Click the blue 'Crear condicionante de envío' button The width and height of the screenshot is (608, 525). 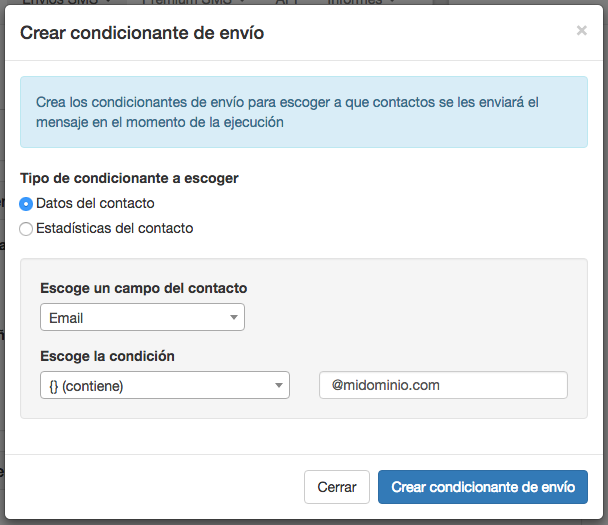[483, 487]
